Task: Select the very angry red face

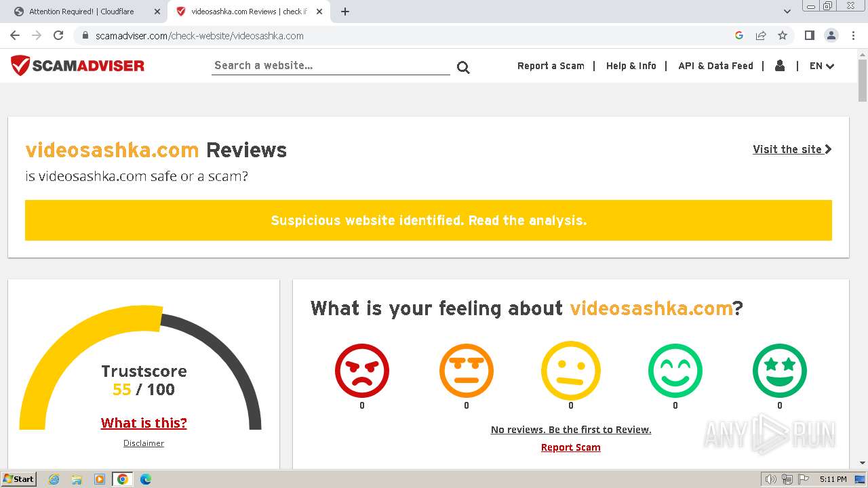Action: [362, 370]
